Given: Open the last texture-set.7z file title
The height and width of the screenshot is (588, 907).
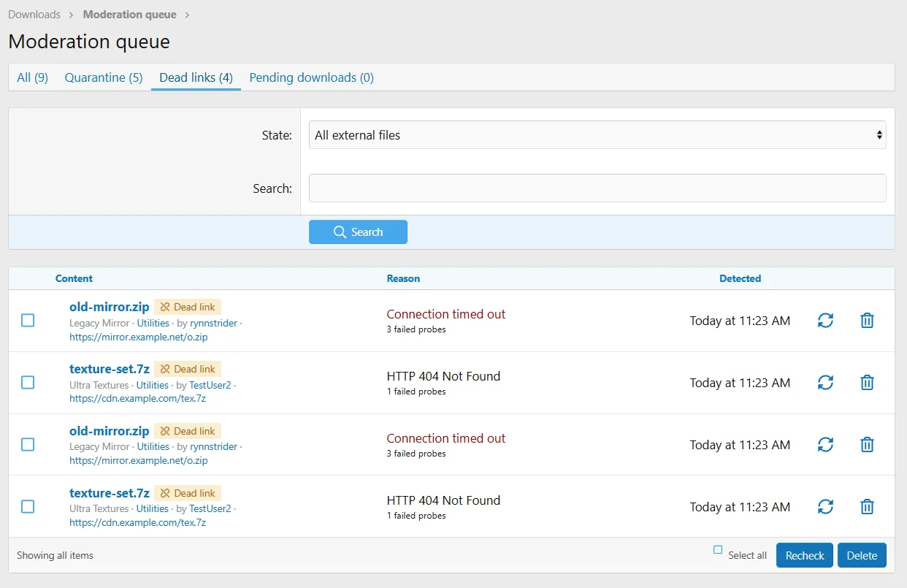Looking at the screenshot, I should tap(110, 494).
